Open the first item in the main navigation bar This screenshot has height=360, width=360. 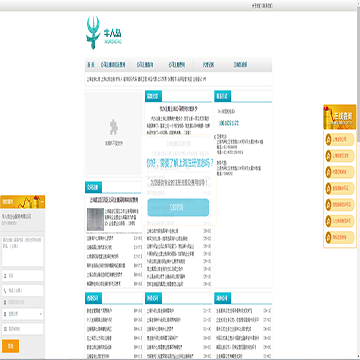coord(91,65)
